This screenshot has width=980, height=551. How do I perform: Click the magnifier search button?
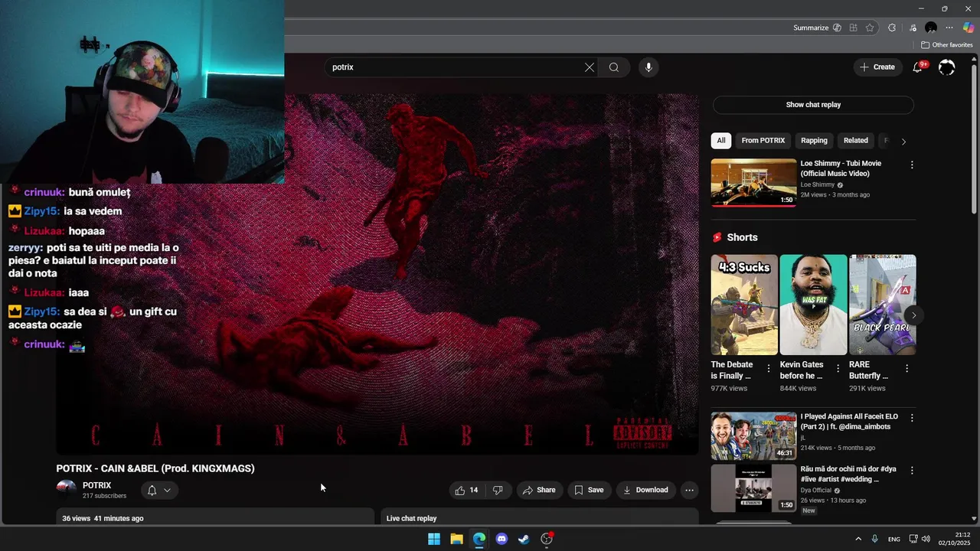pos(614,67)
